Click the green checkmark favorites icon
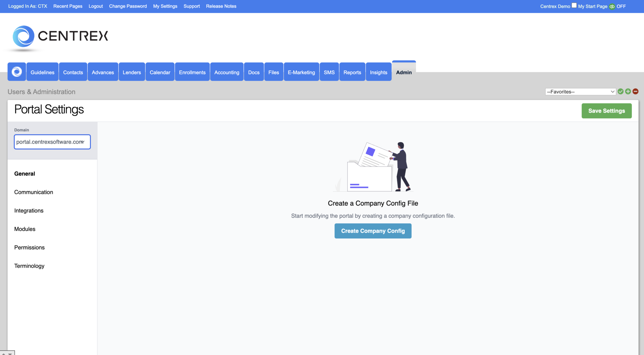Viewport: 644px width, 355px height. 620,91
